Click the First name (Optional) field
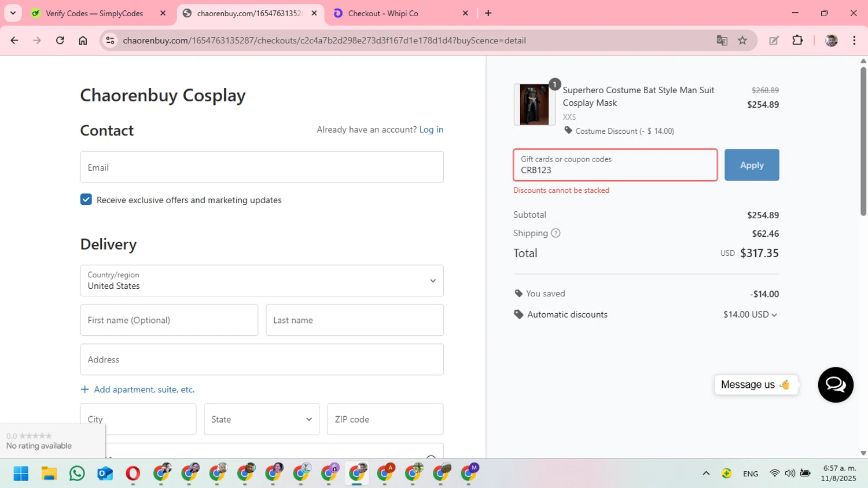 169,320
